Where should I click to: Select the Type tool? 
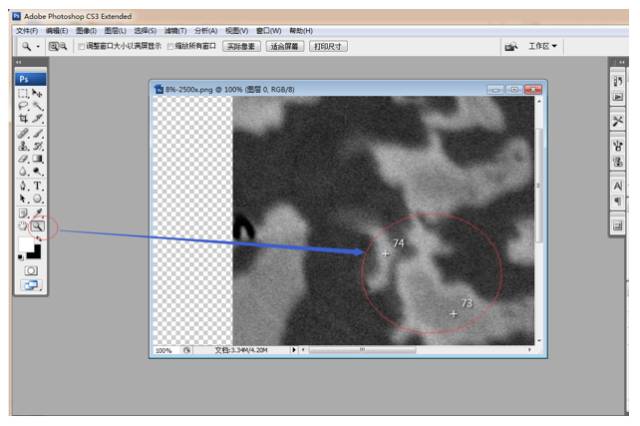click(x=38, y=185)
